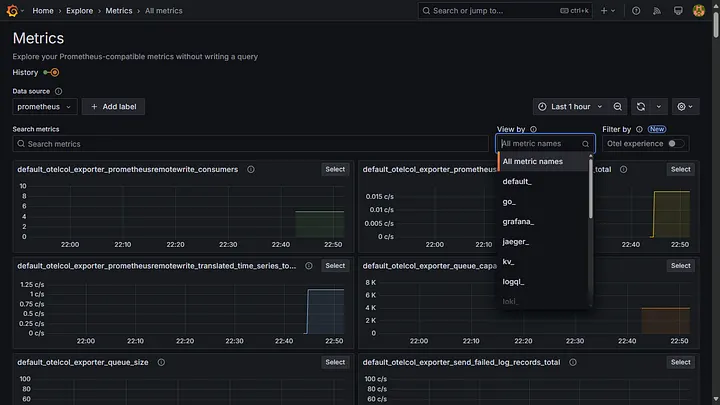Select the send_failed_log_records_total metric
The height and width of the screenshot is (405, 720).
click(x=681, y=362)
